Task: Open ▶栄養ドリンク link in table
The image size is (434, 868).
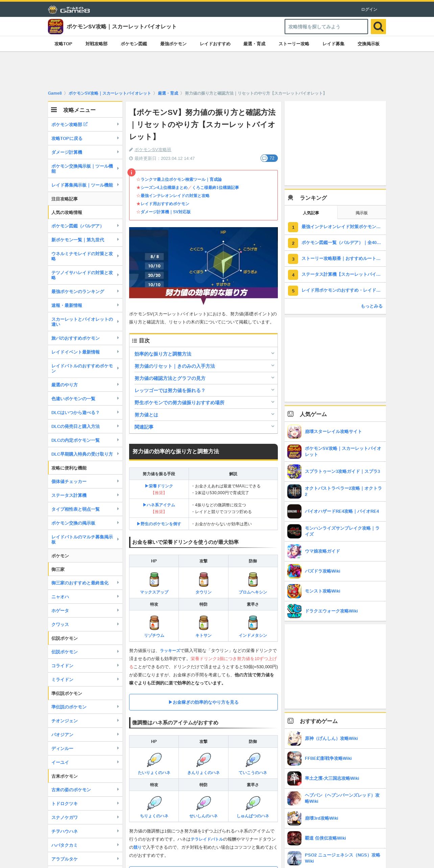Action: coord(159,486)
